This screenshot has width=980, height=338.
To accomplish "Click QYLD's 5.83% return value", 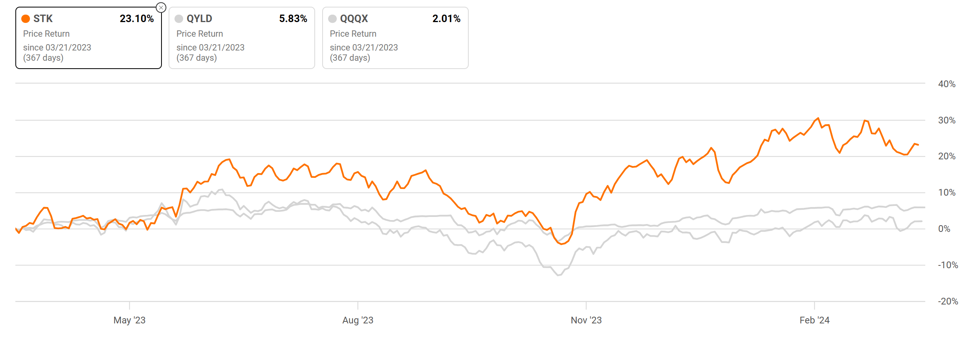I will [x=293, y=19].
